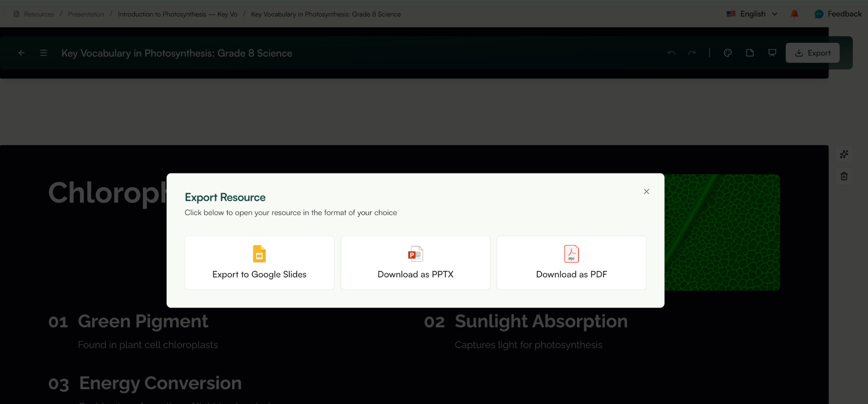Screen dimensions: 868x404
Task: Start slideshow with the present icon
Action: [x=771, y=53]
